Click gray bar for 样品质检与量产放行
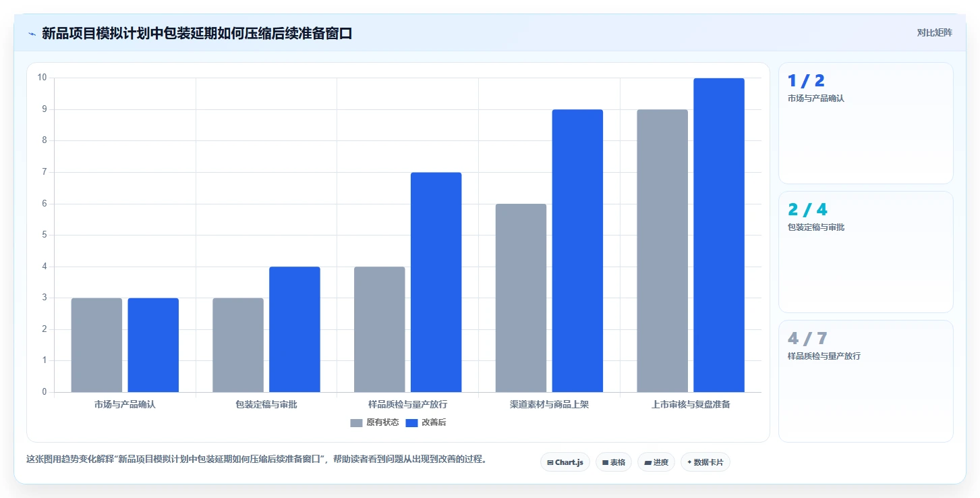Viewport: 980px width, 498px height. 380,329
